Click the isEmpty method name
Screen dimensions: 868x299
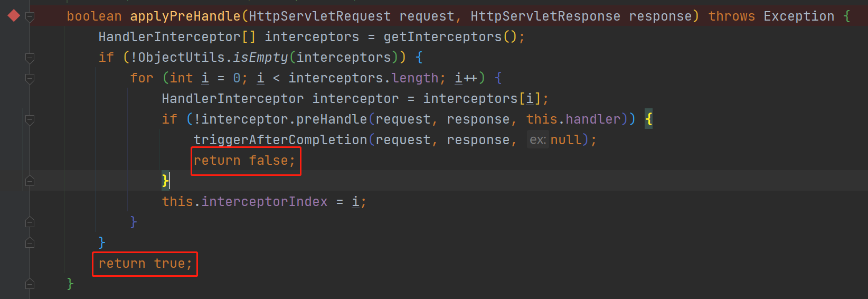pyautogui.click(x=260, y=57)
